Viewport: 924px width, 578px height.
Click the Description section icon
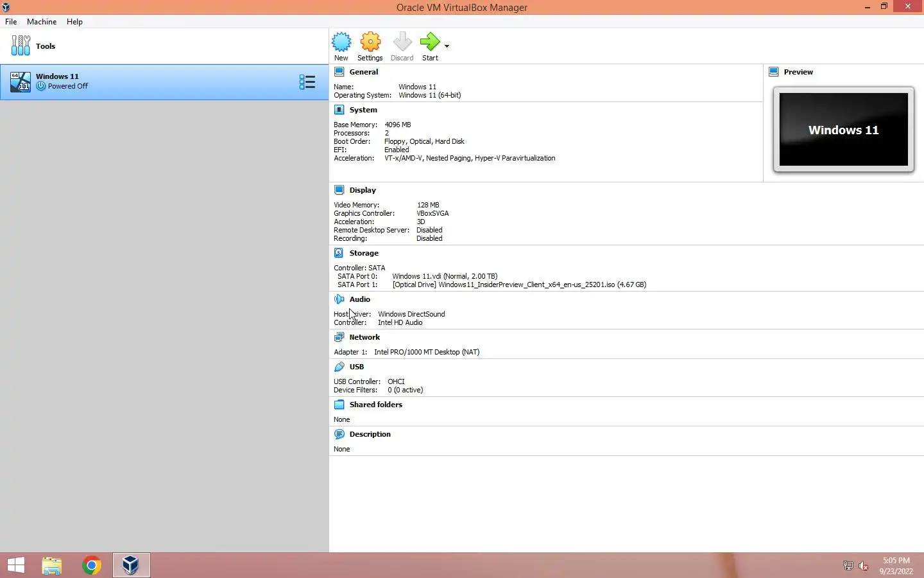point(339,434)
